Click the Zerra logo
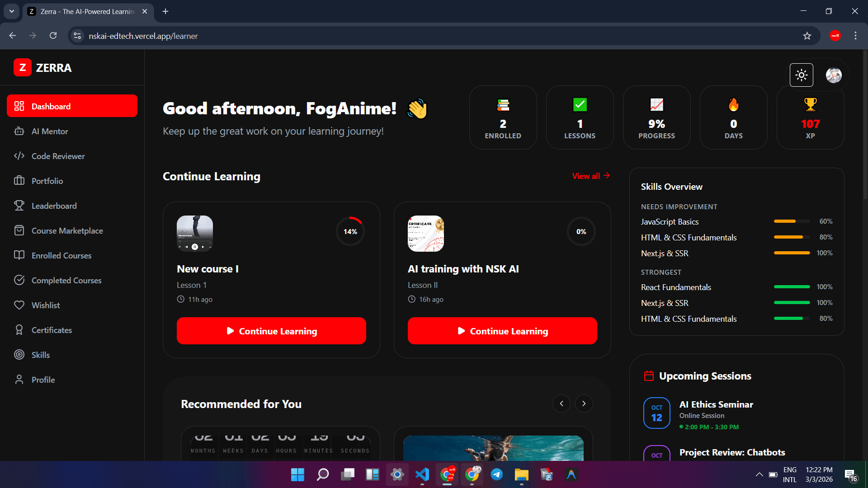This screenshot has width=868, height=488. coord(42,67)
